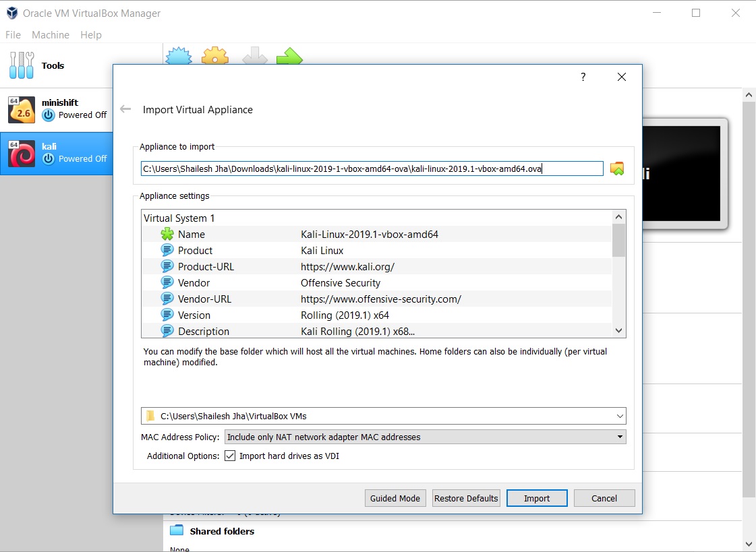Click the https://www.kali.org/ value

point(347,266)
